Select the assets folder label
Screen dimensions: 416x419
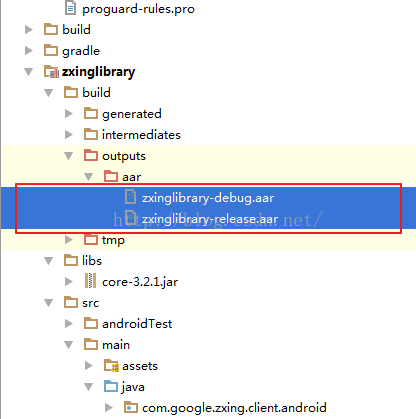point(140,366)
